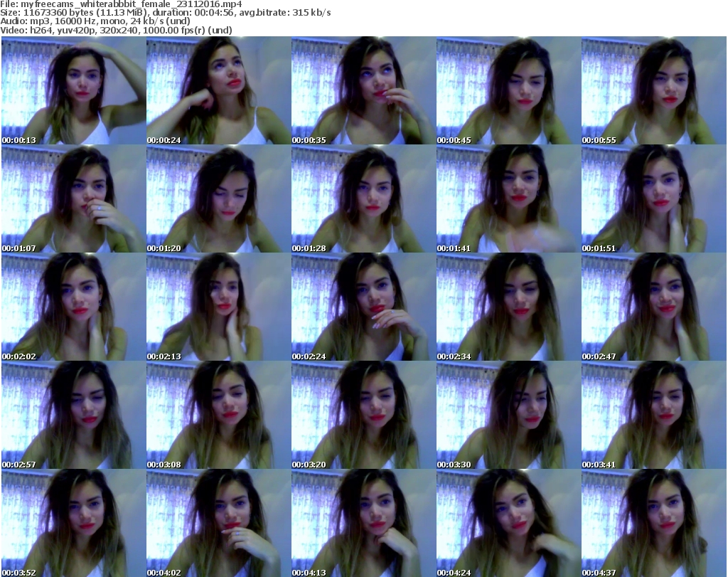Screen dimensions: 728x577
Task: Select the Video h264 info line
Action: 116,30
